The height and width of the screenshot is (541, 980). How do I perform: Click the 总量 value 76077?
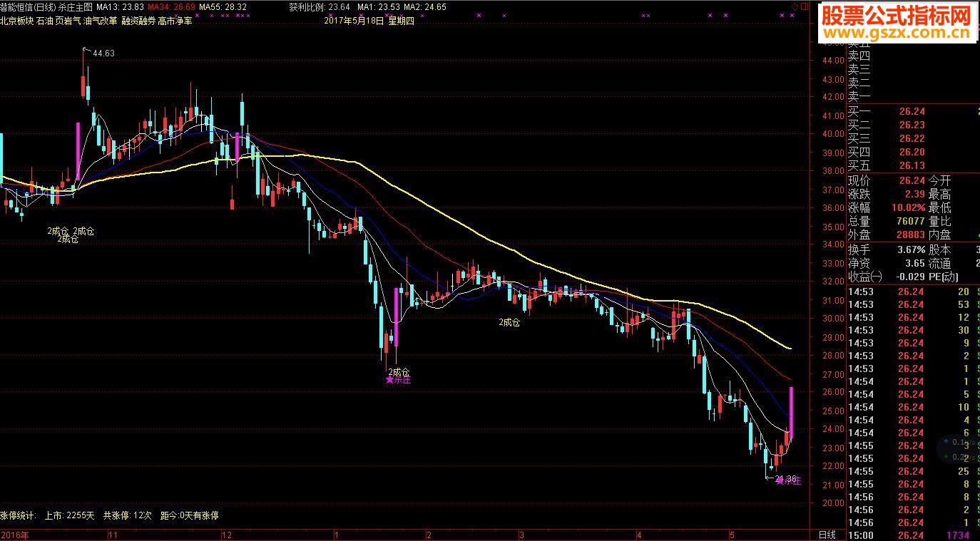[911, 222]
